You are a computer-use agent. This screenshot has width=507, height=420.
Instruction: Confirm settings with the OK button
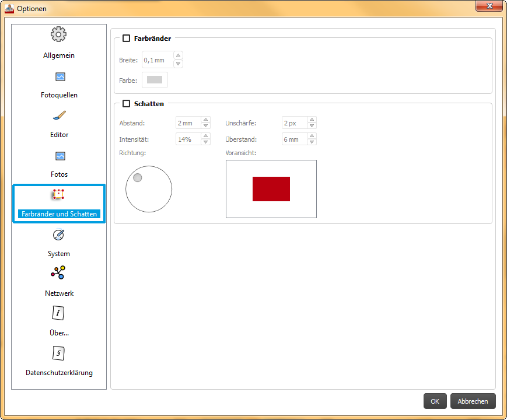435,401
